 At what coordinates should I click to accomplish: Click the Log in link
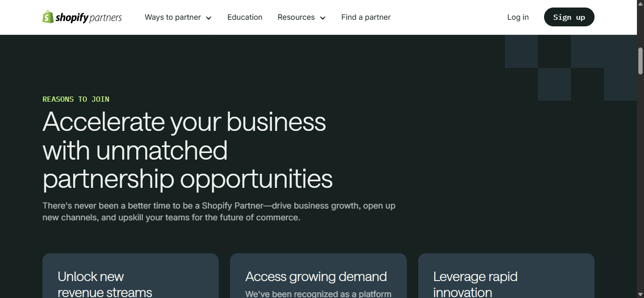(518, 17)
